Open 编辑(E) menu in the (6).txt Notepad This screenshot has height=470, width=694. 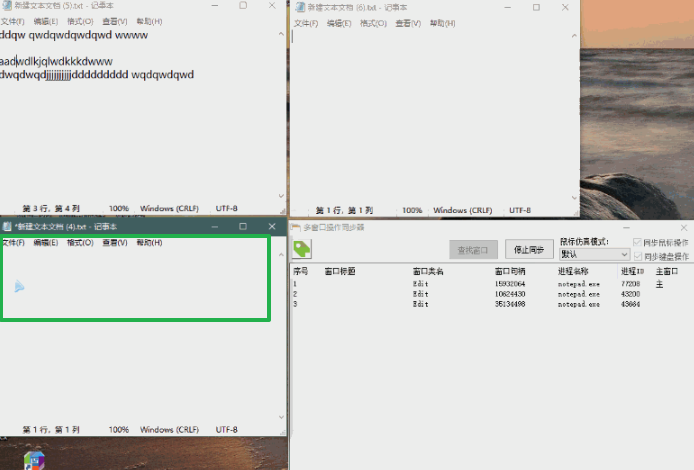point(339,23)
